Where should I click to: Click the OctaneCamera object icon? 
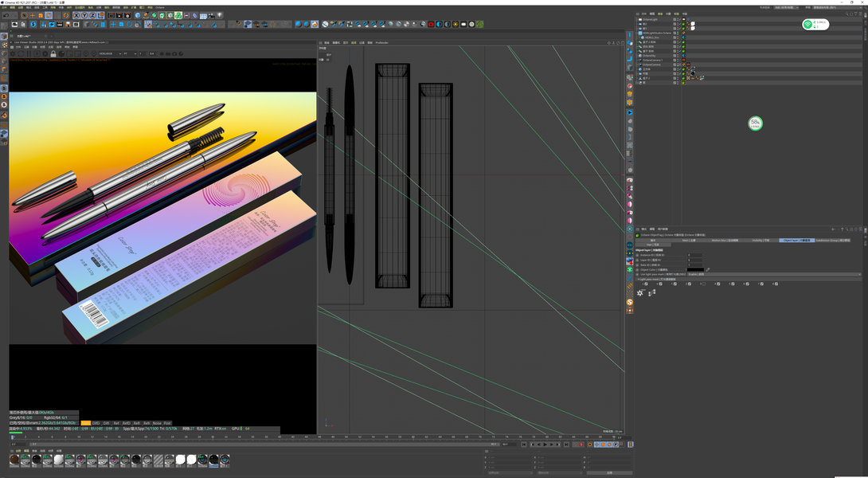click(639, 65)
